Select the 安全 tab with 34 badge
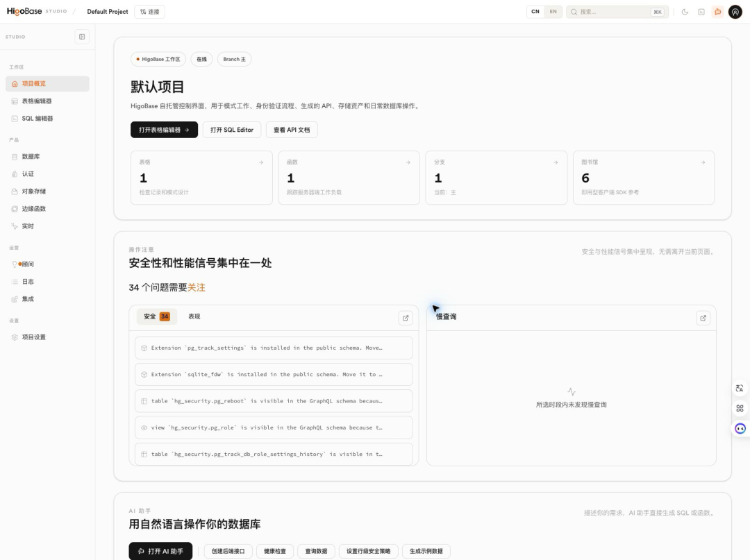The height and width of the screenshot is (560, 750). (x=157, y=317)
